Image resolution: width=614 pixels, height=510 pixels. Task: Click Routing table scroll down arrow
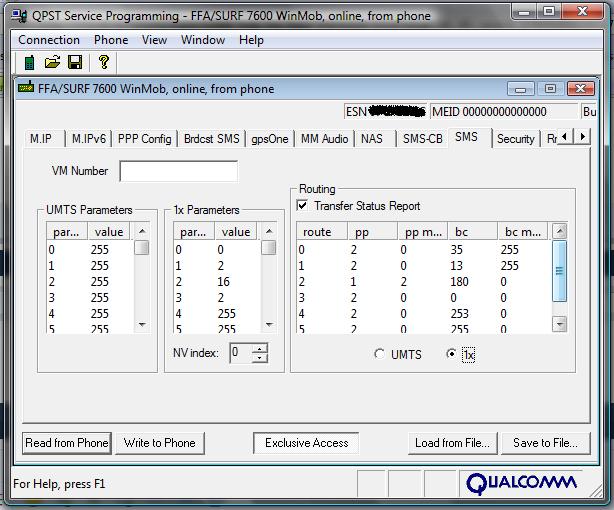coord(560,324)
